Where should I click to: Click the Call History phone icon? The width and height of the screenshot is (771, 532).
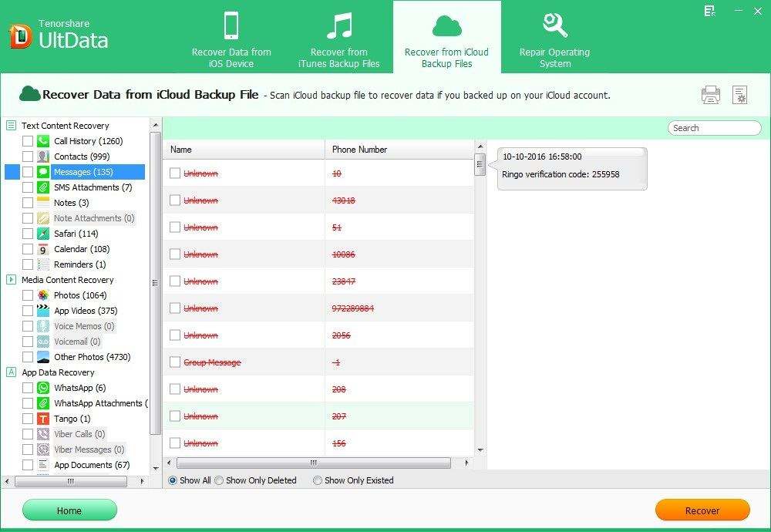pos(43,141)
